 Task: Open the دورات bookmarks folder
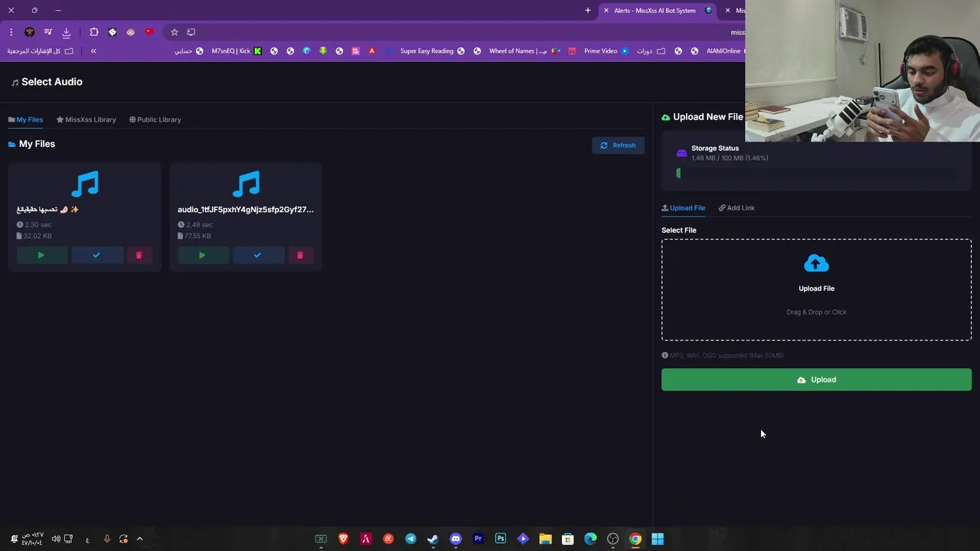pos(651,51)
